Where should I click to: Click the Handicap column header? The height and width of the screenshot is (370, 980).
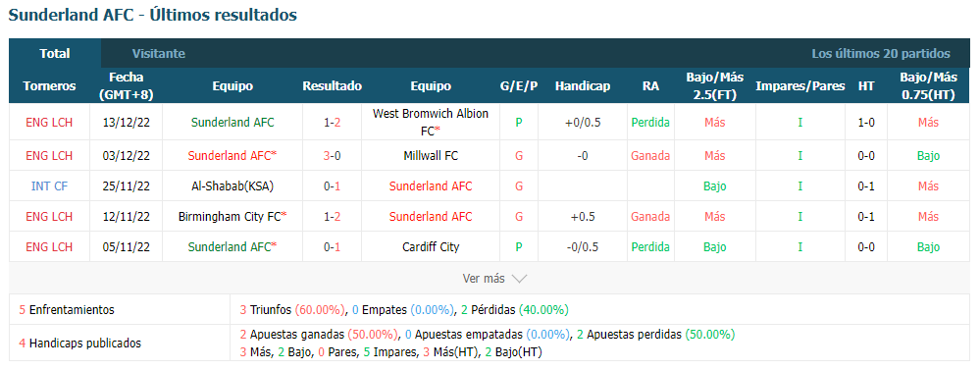pyautogui.click(x=583, y=86)
